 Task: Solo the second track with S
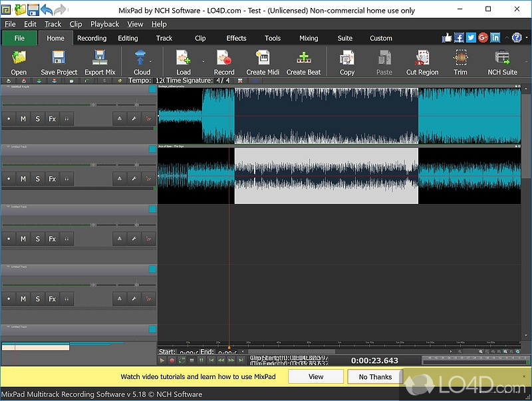[38, 179]
